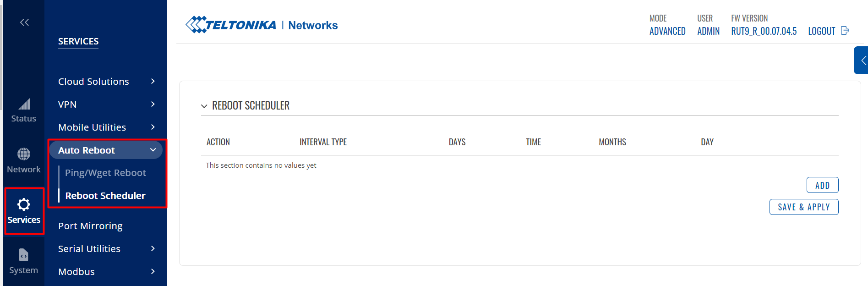
Task: Open blue side panel arrow tab
Action: point(861,60)
